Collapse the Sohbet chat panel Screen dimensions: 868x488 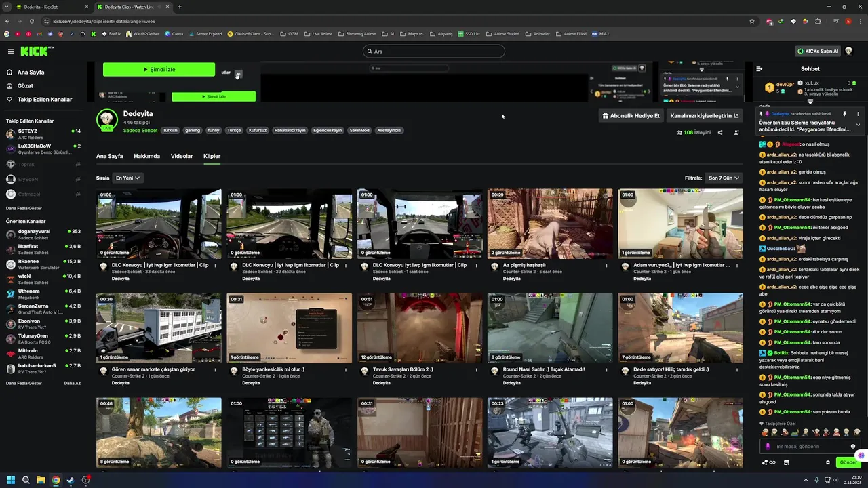759,68
